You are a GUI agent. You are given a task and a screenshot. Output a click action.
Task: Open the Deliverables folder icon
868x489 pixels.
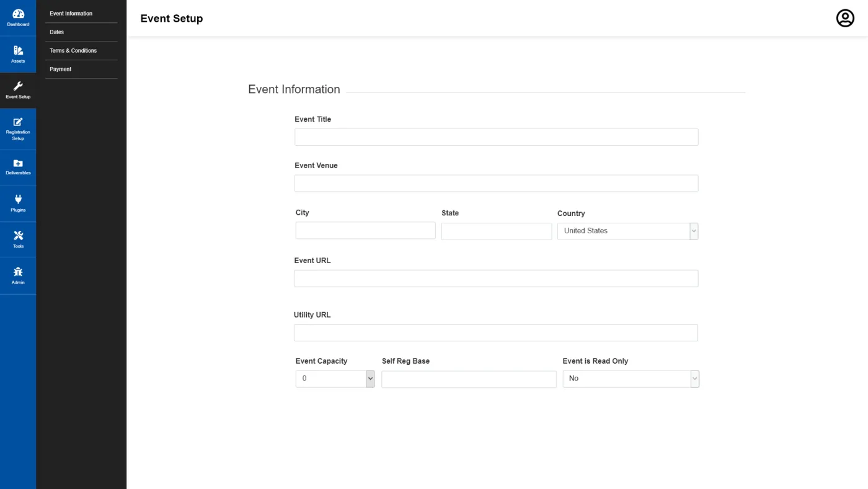tap(18, 163)
